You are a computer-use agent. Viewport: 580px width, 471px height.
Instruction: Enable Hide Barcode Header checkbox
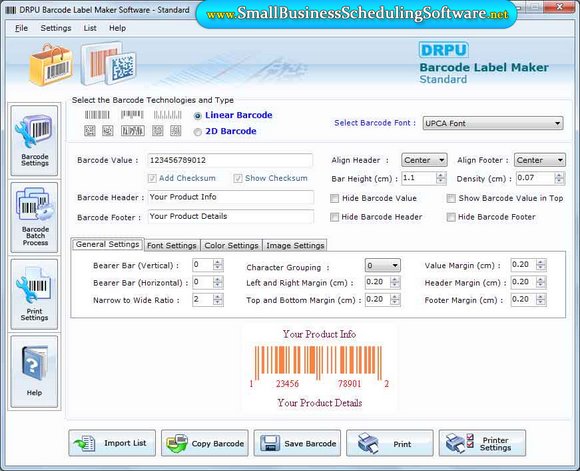point(334,217)
